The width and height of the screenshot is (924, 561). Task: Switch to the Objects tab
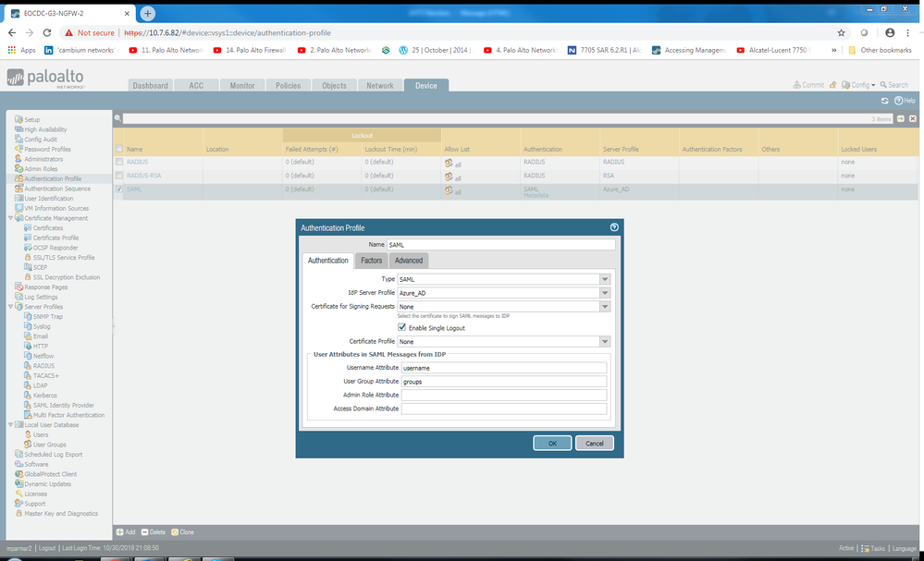click(x=334, y=85)
